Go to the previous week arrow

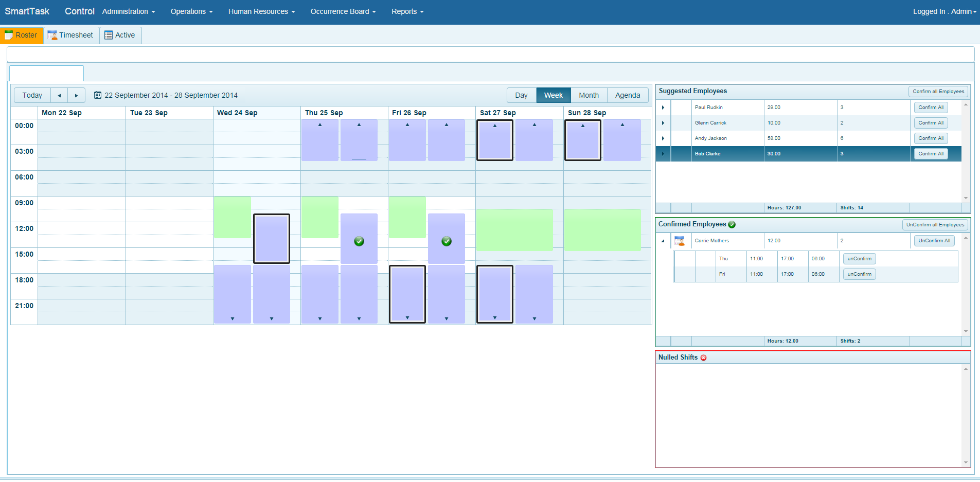click(59, 95)
